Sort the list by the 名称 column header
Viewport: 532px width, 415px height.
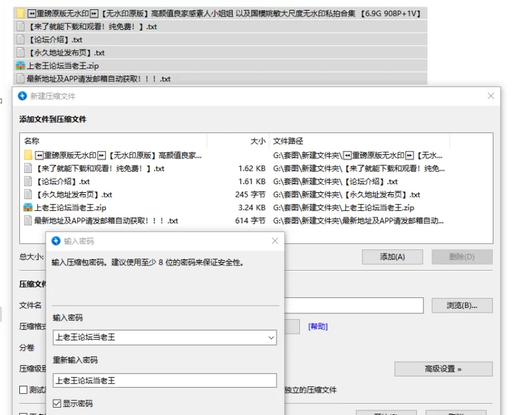click(x=32, y=141)
